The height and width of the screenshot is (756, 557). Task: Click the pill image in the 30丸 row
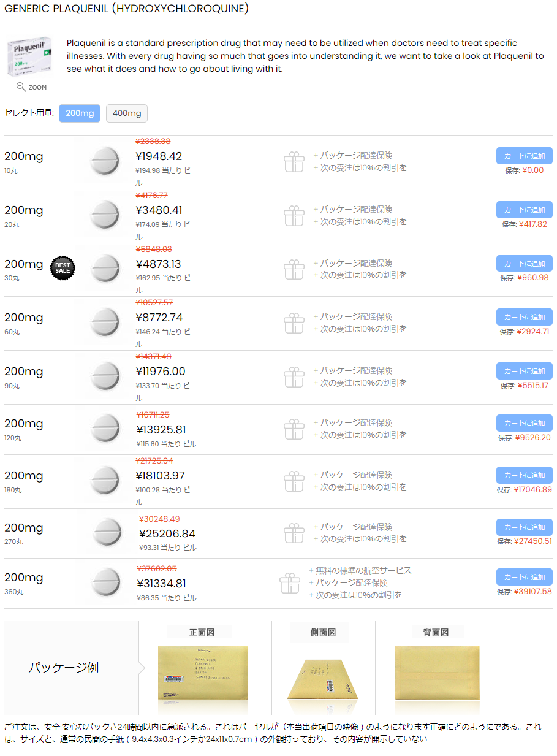[105, 269]
